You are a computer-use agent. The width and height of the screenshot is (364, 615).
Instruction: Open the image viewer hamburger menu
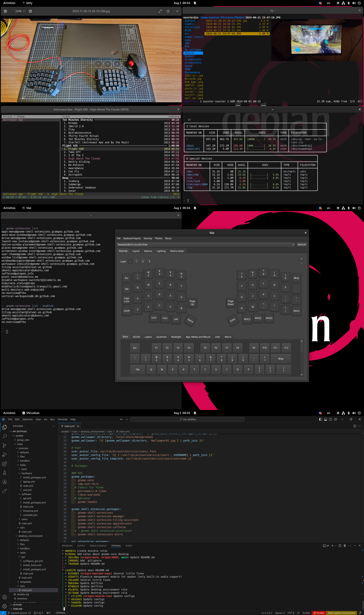[x=168, y=11]
